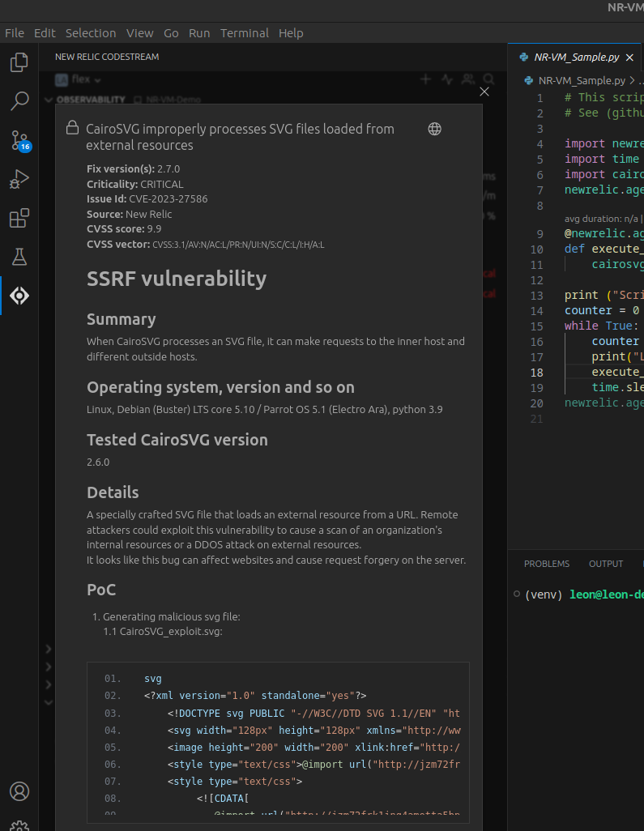
Task: Switch to the OUTPUT panel tab
Action: pos(606,564)
